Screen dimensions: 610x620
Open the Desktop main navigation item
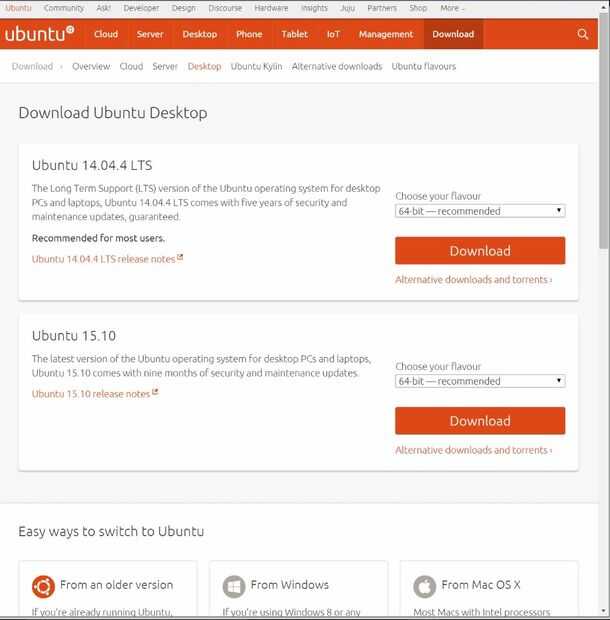click(200, 34)
